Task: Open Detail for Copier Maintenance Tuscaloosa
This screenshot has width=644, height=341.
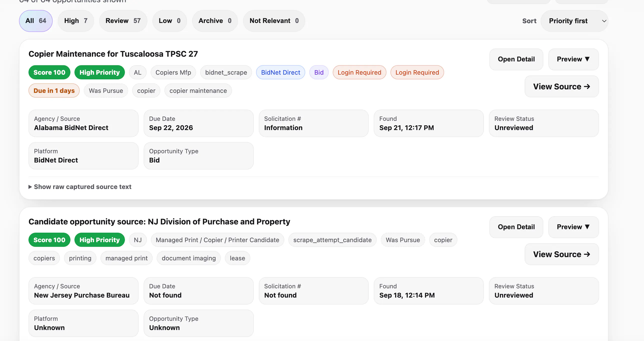Action: click(x=516, y=59)
